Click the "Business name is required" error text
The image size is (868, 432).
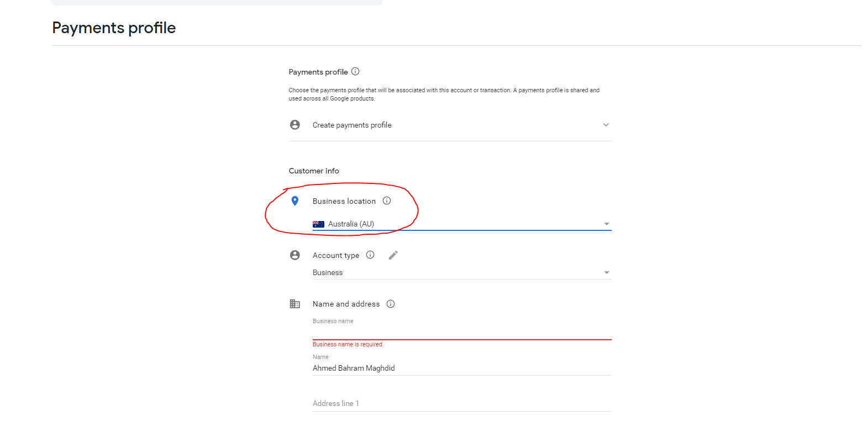pyautogui.click(x=348, y=344)
